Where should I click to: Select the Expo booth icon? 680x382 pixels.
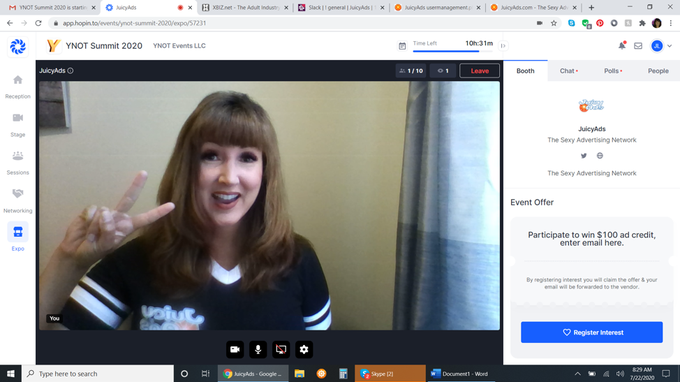point(18,232)
